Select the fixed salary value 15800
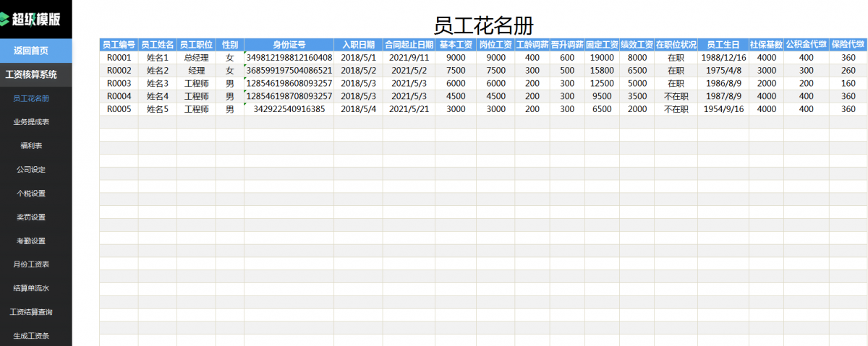 (x=602, y=71)
